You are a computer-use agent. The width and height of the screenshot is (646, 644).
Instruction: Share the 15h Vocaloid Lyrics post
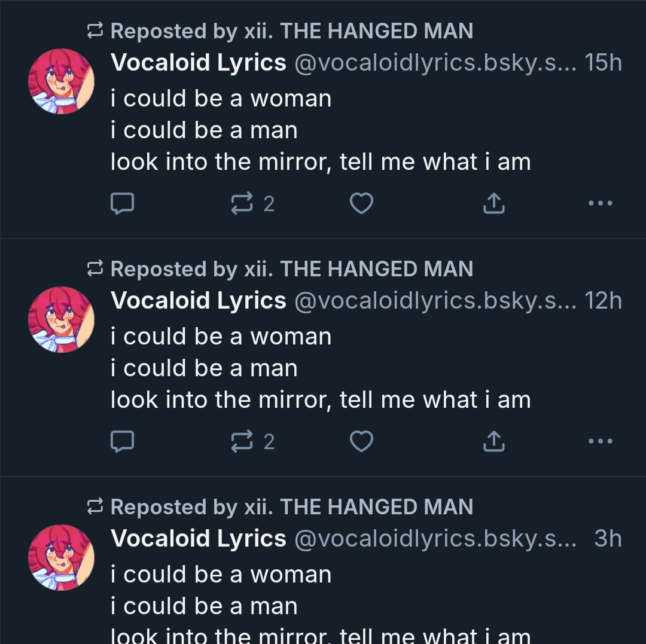point(493,204)
